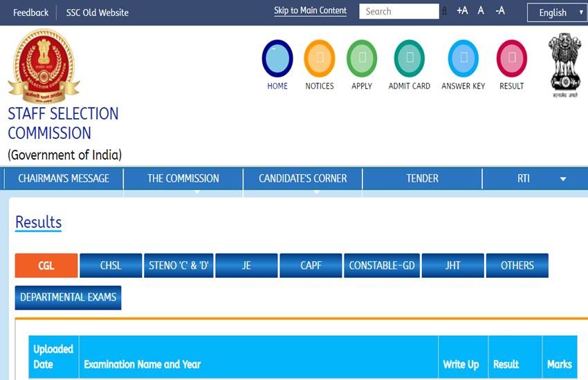The image size is (588, 380).
Task: Expand the Candidate's Corner menu
Action: (303, 178)
